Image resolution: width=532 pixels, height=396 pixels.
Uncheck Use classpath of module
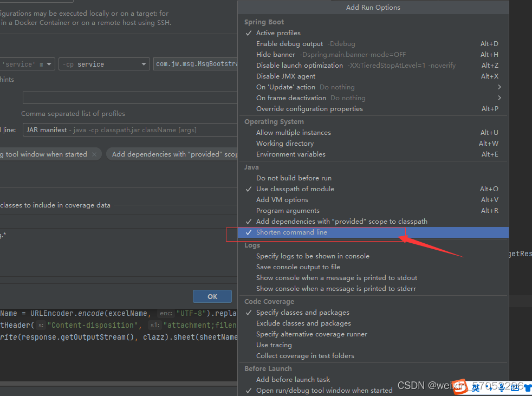pyautogui.click(x=295, y=189)
